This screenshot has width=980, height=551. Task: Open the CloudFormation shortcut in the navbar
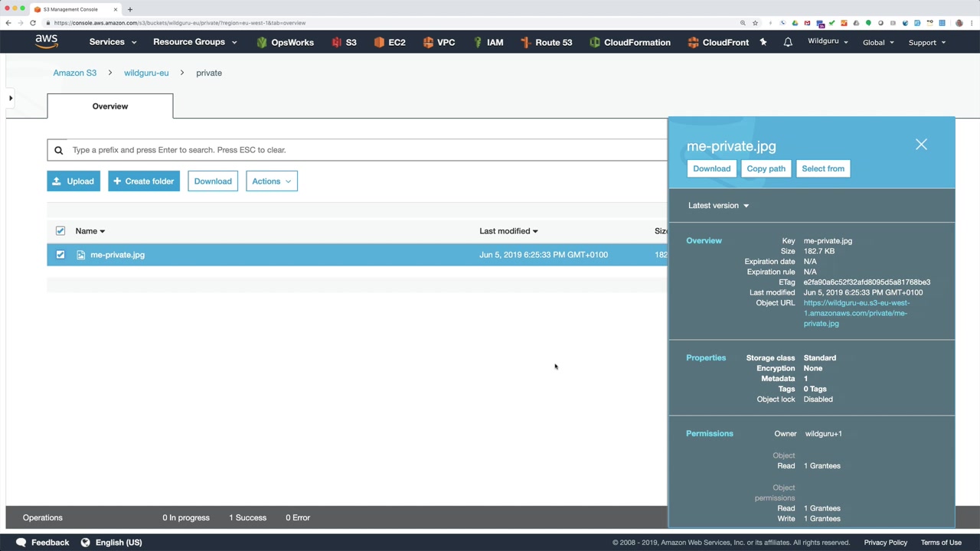pyautogui.click(x=630, y=42)
